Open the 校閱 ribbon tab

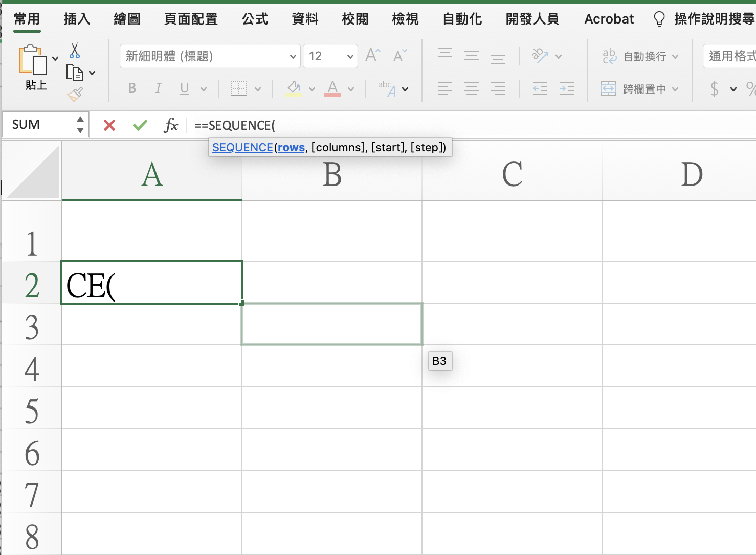tap(355, 19)
